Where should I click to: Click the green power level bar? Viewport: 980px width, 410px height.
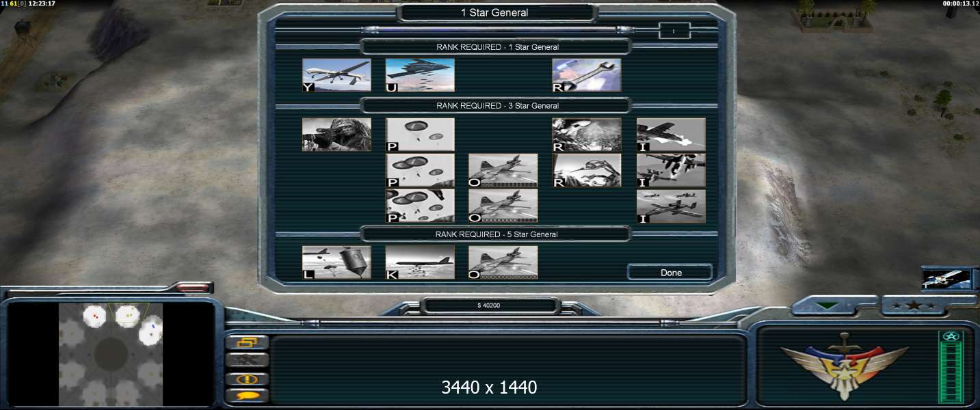pos(950,368)
